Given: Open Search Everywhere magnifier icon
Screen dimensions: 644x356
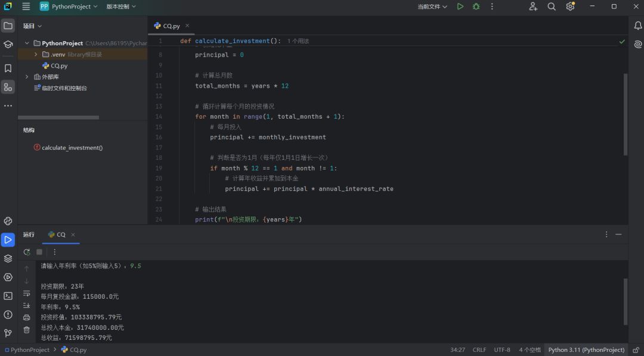Looking at the screenshot, I should [552, 7].
